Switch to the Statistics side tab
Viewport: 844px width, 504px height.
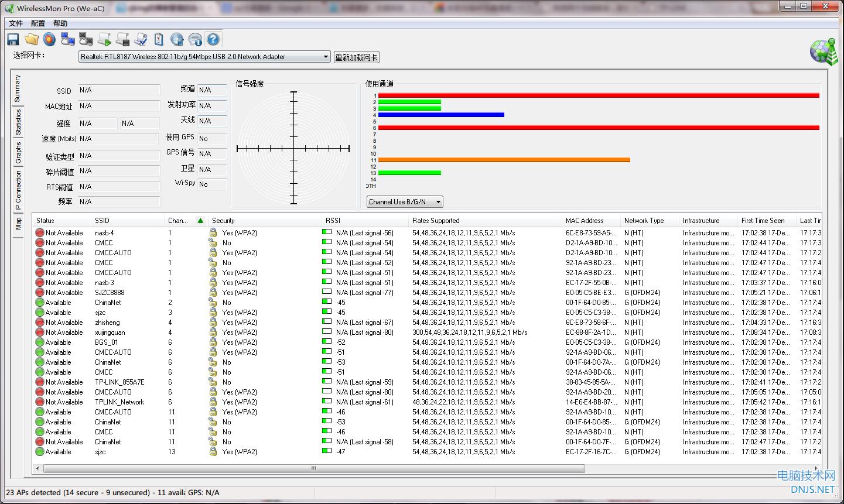[18, 122]
